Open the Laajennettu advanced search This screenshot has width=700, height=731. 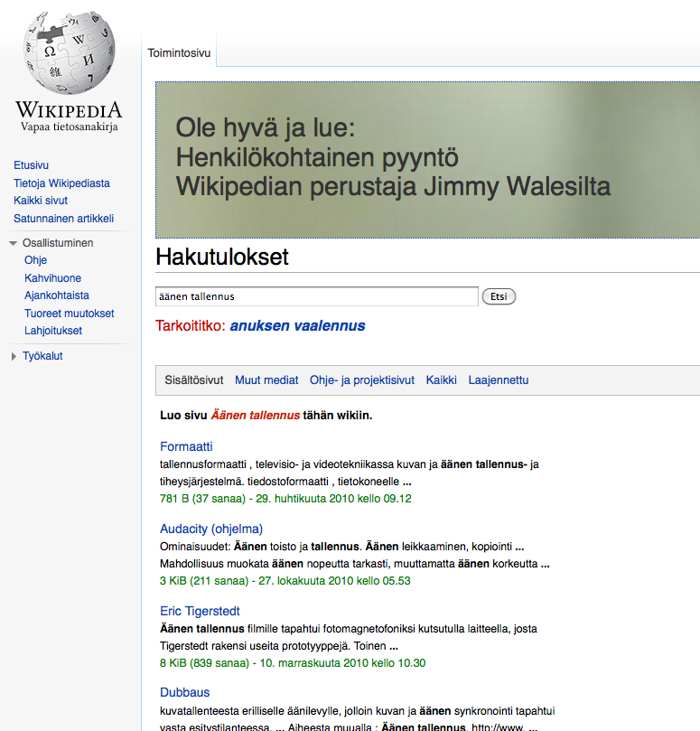point(498,380)
